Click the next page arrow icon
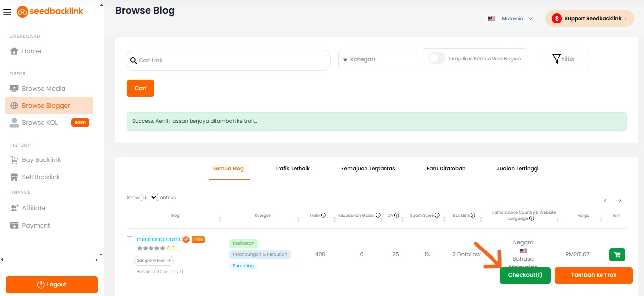 [620, 200]
